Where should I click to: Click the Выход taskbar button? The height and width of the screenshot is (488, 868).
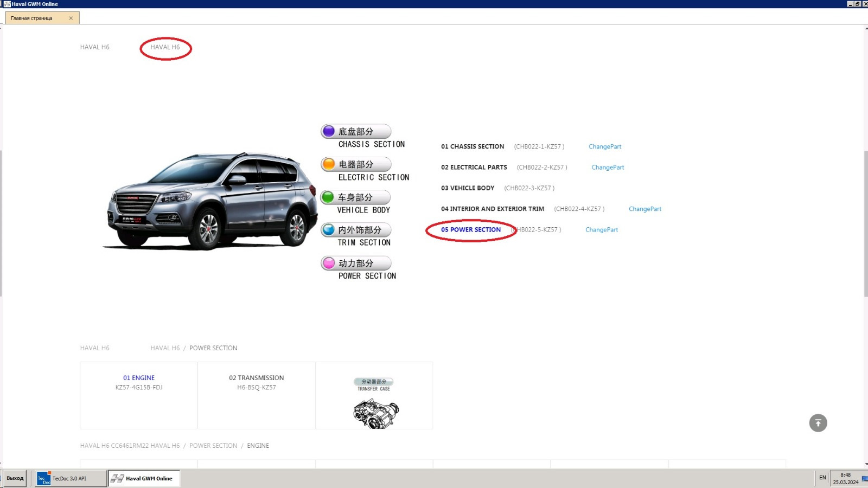coord(15,478)
